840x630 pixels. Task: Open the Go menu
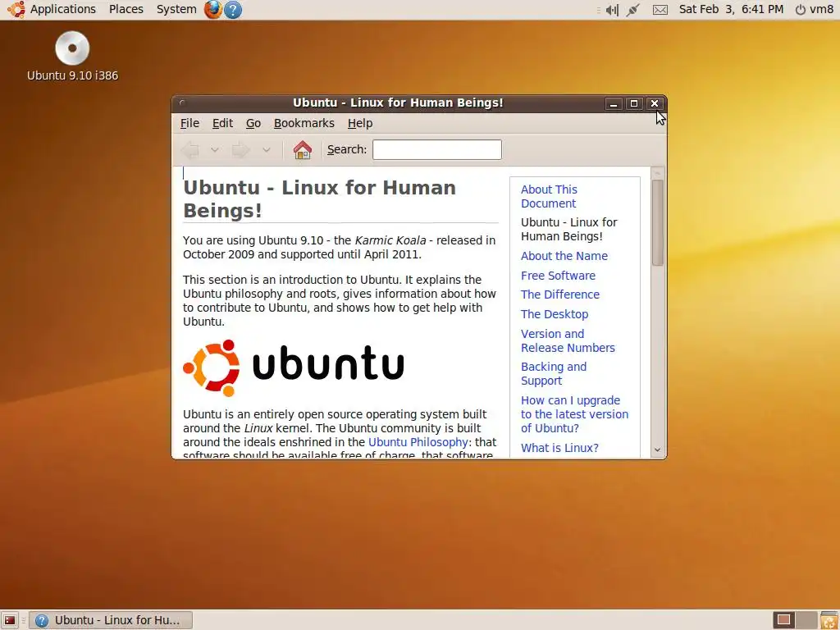[x=253, y=123]
